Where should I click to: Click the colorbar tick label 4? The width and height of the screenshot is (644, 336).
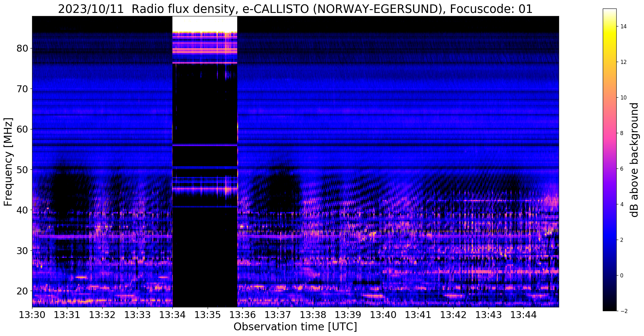pyautogui.click(x=622, y=204)
